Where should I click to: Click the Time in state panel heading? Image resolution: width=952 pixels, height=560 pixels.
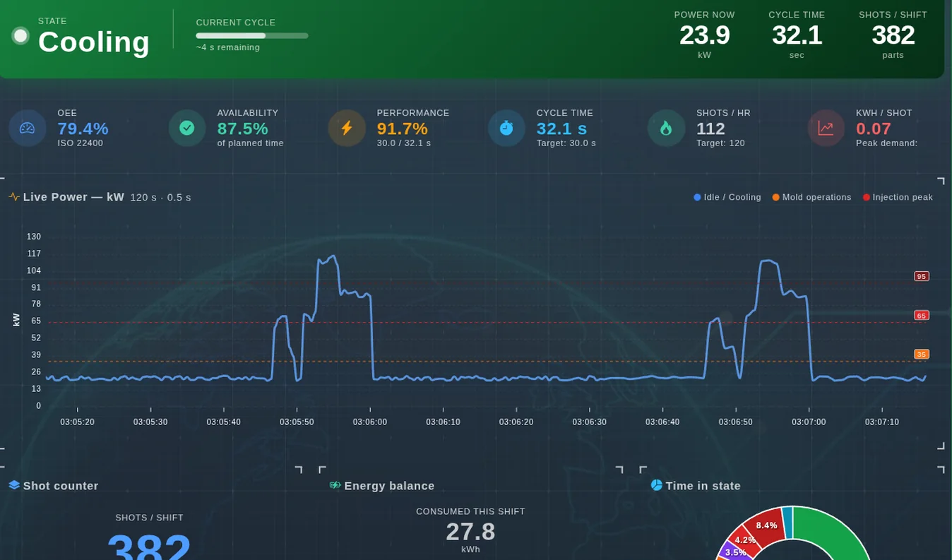pos(703,486)
